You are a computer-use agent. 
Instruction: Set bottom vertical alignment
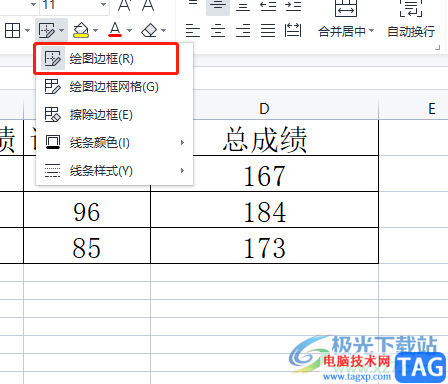[243, 7]
